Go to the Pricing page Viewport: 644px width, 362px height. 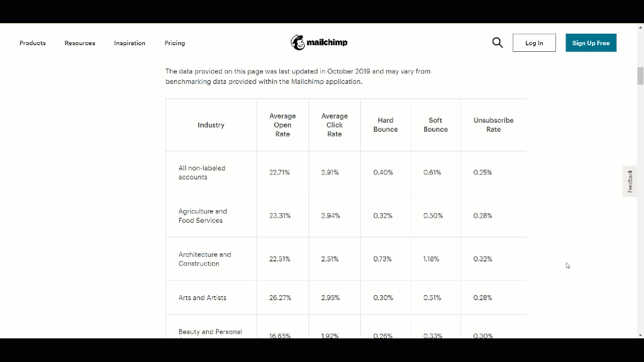point(175,43)
